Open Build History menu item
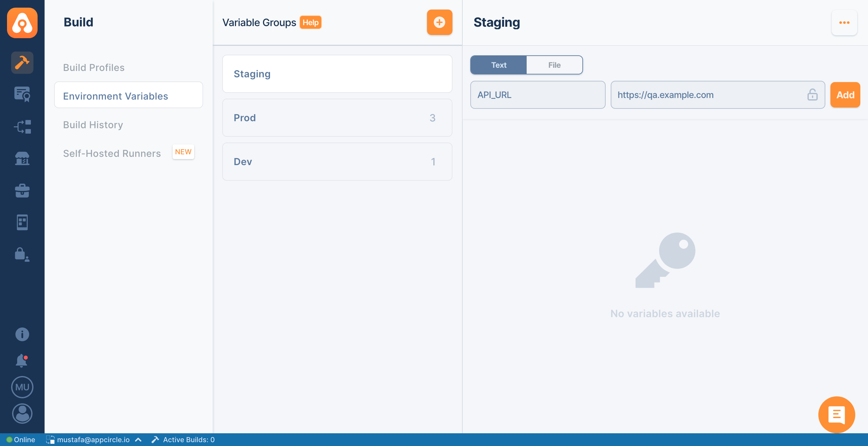868x446 pixels. (93, 125)
